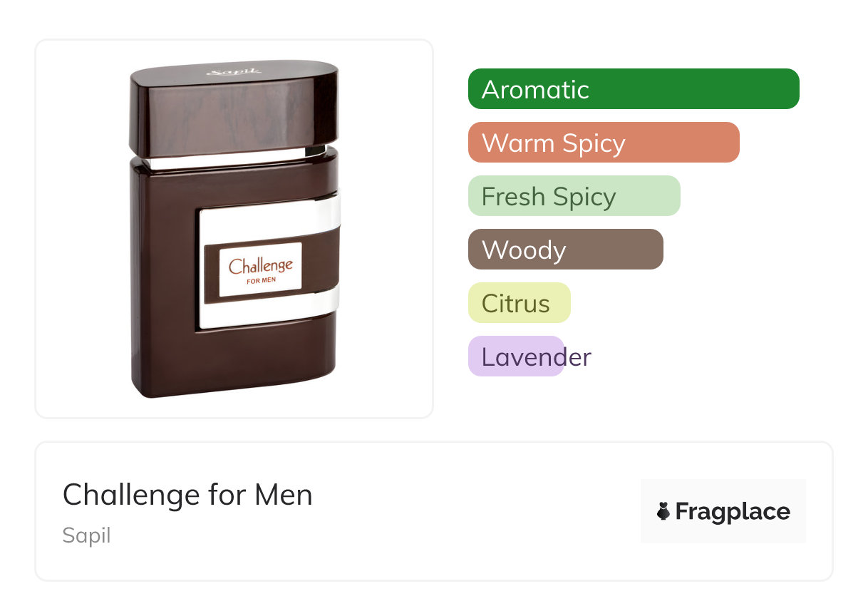
Task: Click the Citrus accord bar
Action: point(520,303)
